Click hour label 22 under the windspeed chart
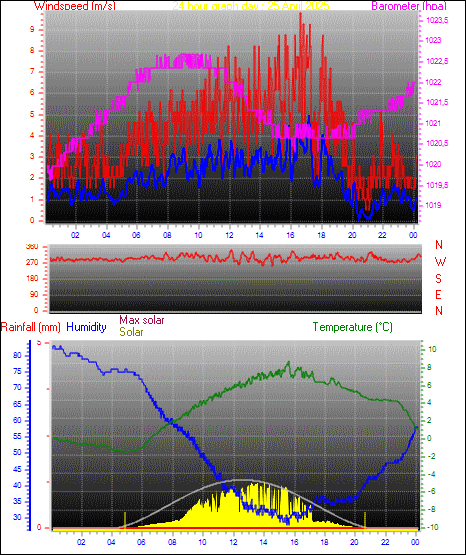Screen dimensions: 466x555 click(x=382, y=235)
